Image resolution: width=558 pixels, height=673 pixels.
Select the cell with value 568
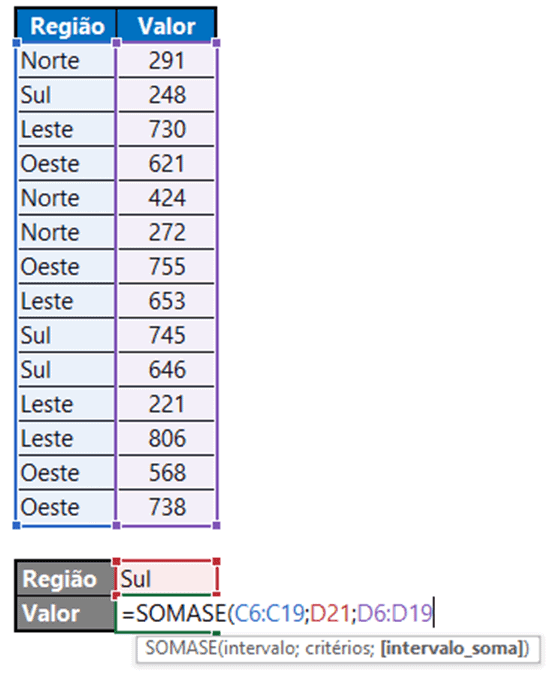coord(167,473)
